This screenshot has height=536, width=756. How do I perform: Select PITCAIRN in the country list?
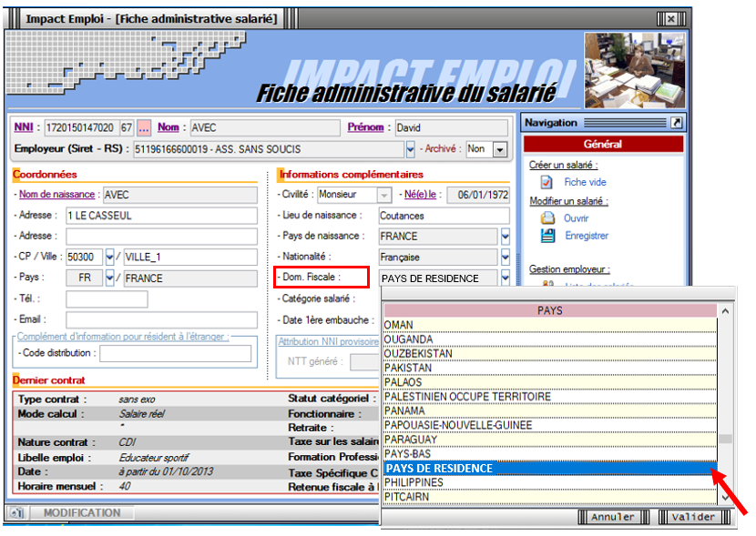click(549, 497)
